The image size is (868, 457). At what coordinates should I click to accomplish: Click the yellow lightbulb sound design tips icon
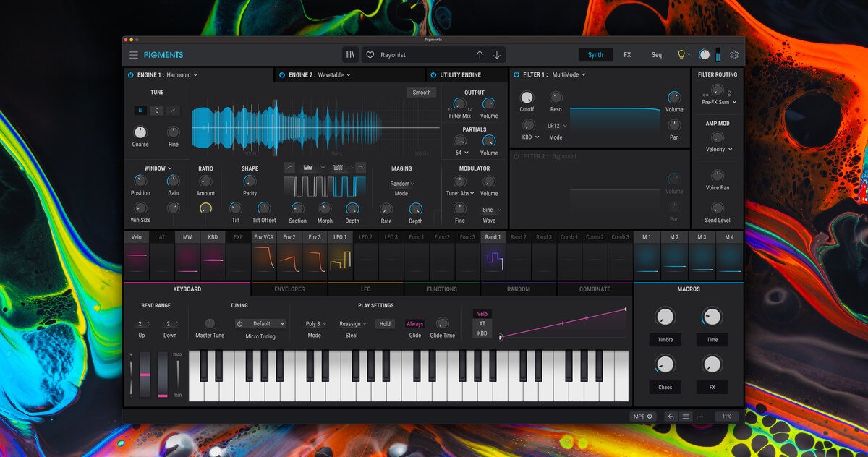pyautogui.click(x=681, y=55)
